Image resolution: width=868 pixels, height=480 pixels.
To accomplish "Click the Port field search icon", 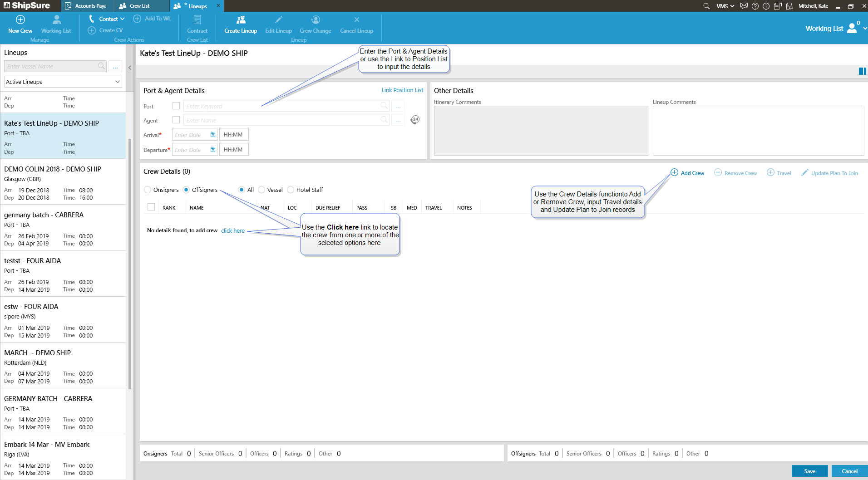I will (384, 106).
